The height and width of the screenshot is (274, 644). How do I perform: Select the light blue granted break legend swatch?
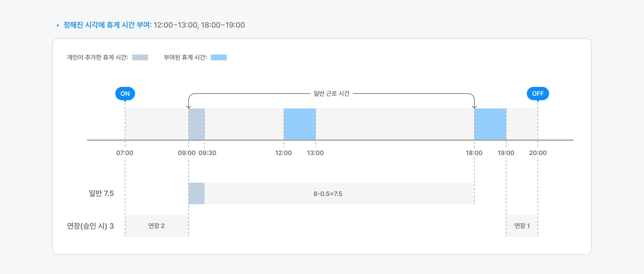(x=219, y=57)
